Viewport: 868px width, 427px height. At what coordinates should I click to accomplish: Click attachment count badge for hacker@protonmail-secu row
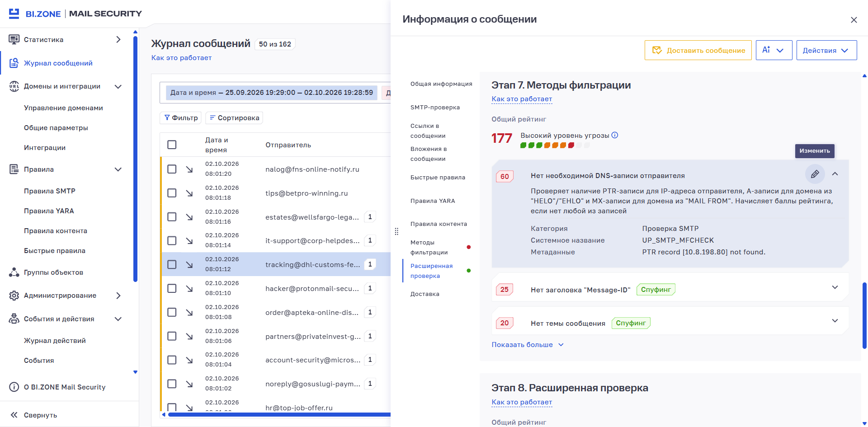pos(370,288)
